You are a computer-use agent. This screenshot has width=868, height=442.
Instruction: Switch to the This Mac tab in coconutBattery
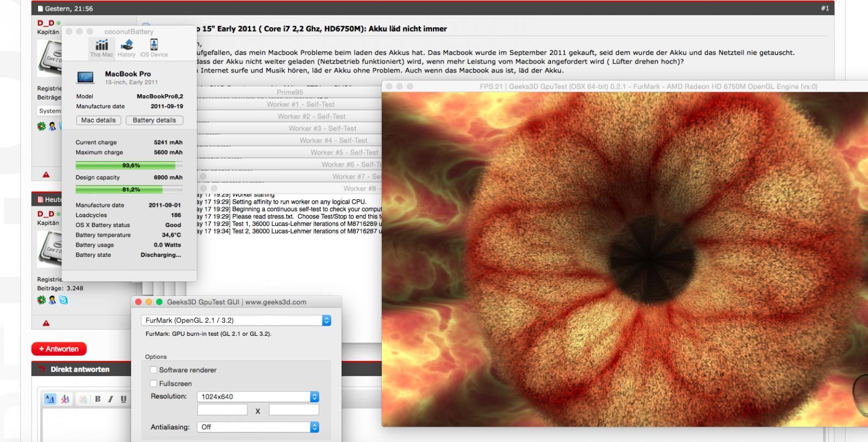pos(101,48)
